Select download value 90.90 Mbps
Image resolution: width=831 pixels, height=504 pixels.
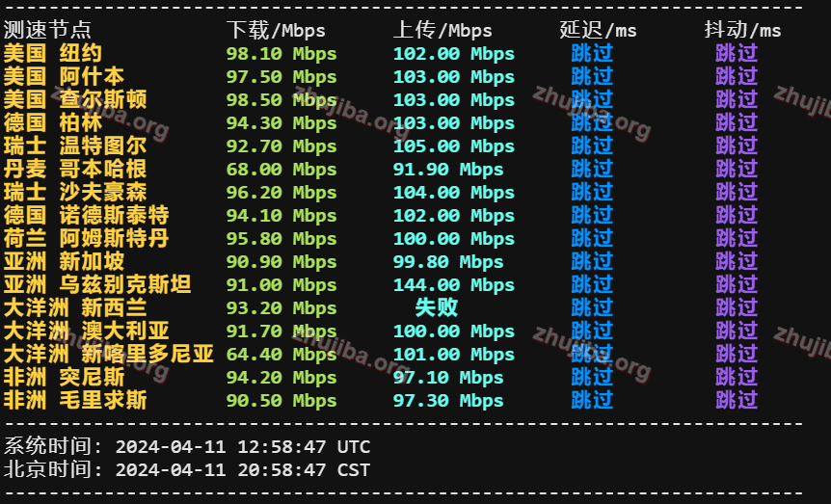click(x=281, y=262)
